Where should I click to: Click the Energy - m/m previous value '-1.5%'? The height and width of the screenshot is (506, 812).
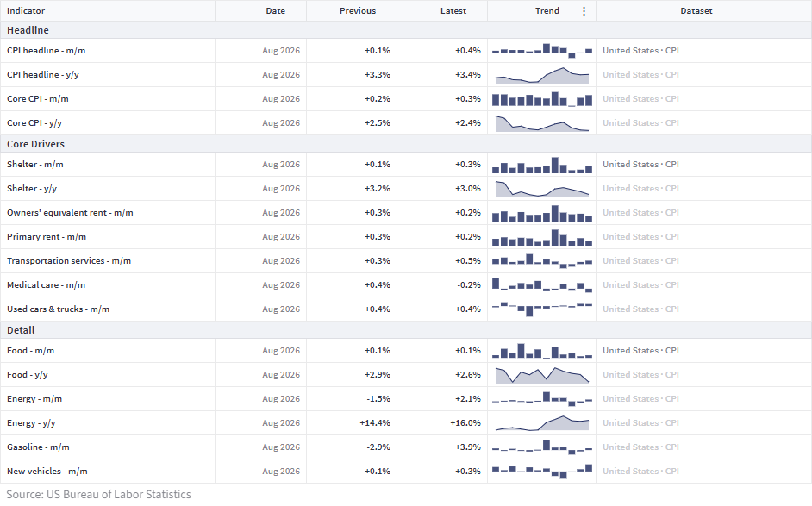coord(378,399)
